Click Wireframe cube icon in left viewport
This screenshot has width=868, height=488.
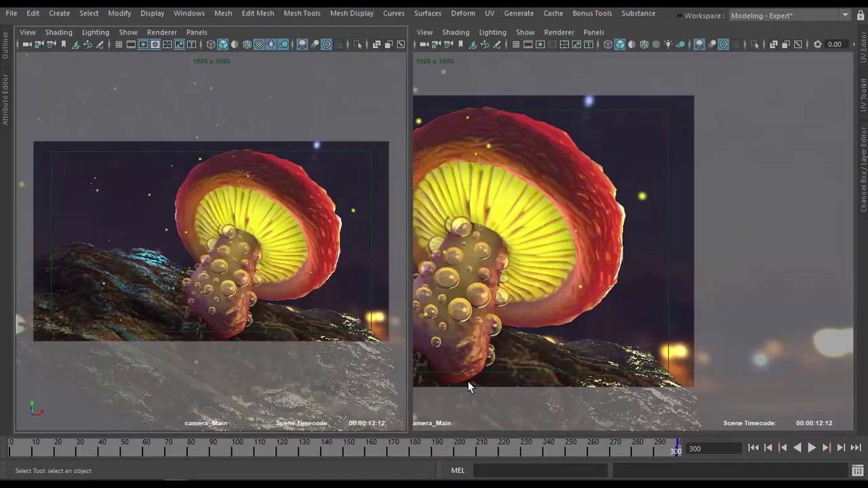pos(210,44)
